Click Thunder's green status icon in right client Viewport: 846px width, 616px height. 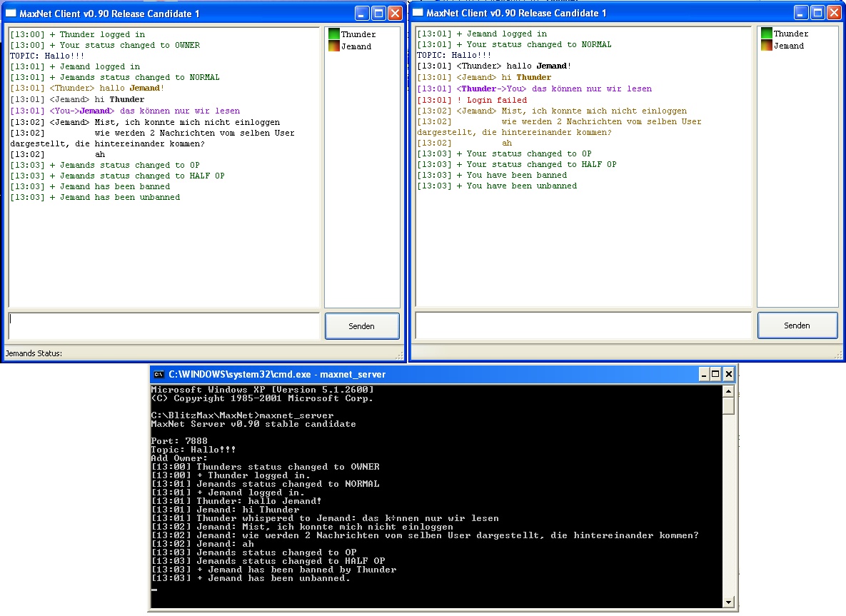point(766,34)
